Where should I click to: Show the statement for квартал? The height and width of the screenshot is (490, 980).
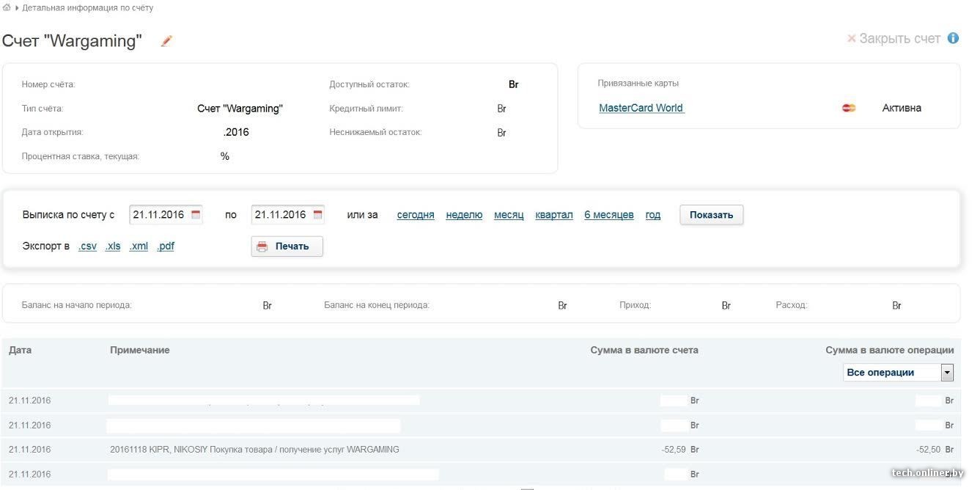coord(554,215)
